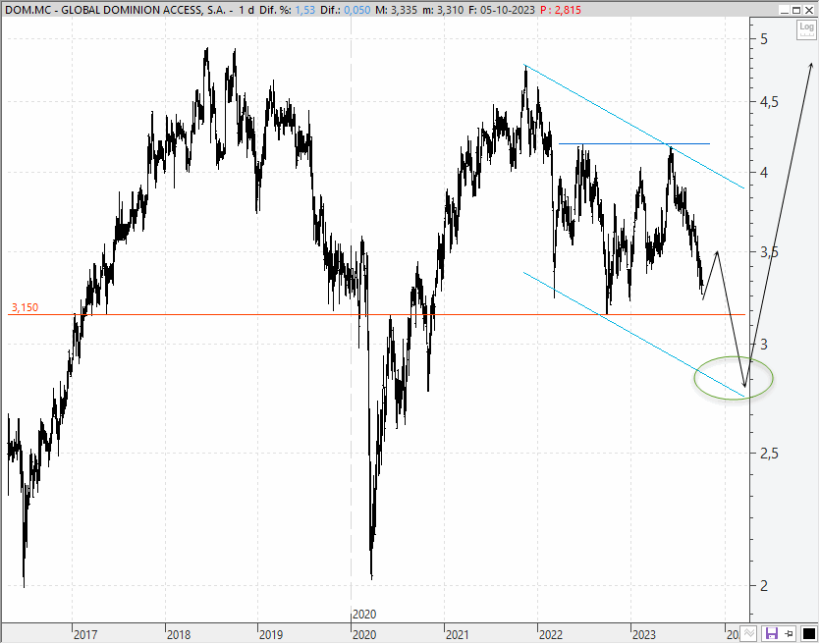Image resolution: width=820 pixels, height=644 pixels.
Task: Toggle the Log scale button
Action: pos(806,29)
